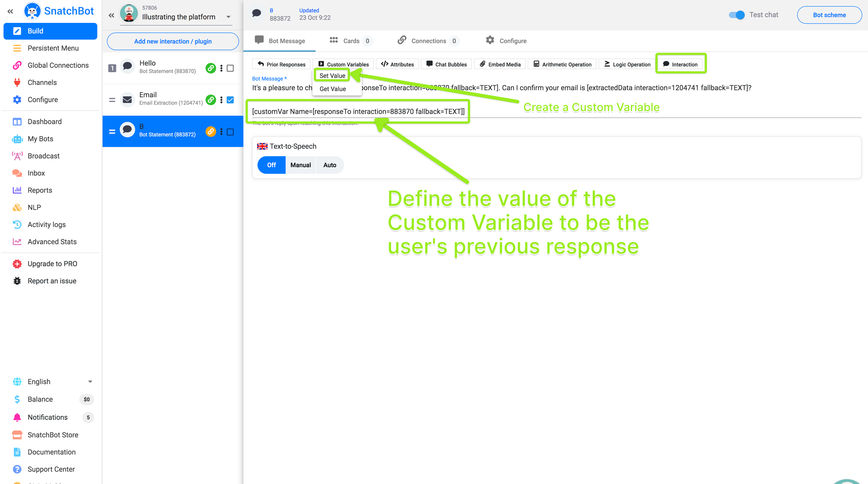868x484 pixels.
Task: Set Text-to-Speech to Auto
Action: click(x=330, y=165)
